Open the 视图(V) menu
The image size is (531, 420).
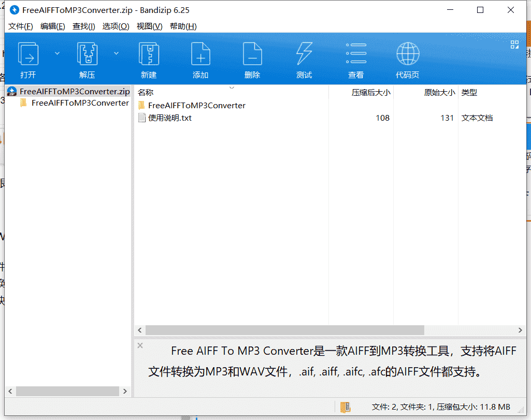pyautogui.click(x=149, y=26)
